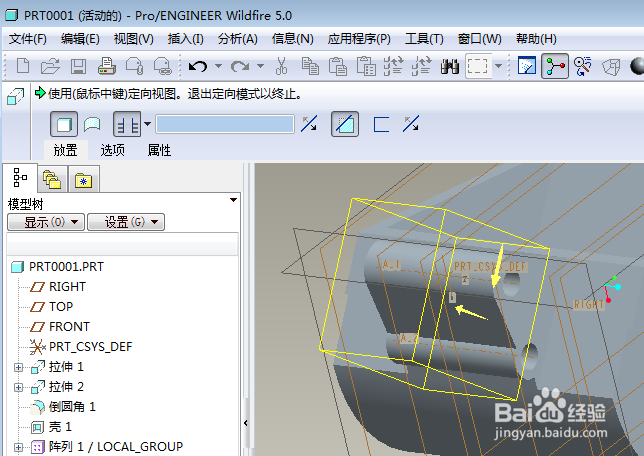Open the 视图(V) menu

pos(134,39)
